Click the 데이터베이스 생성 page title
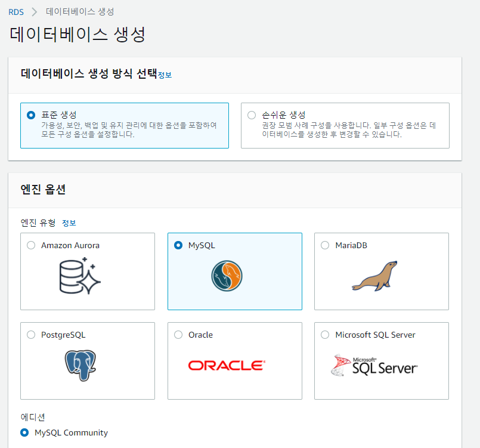The width and height of the screenshot is (480, 448). point(78,34)
